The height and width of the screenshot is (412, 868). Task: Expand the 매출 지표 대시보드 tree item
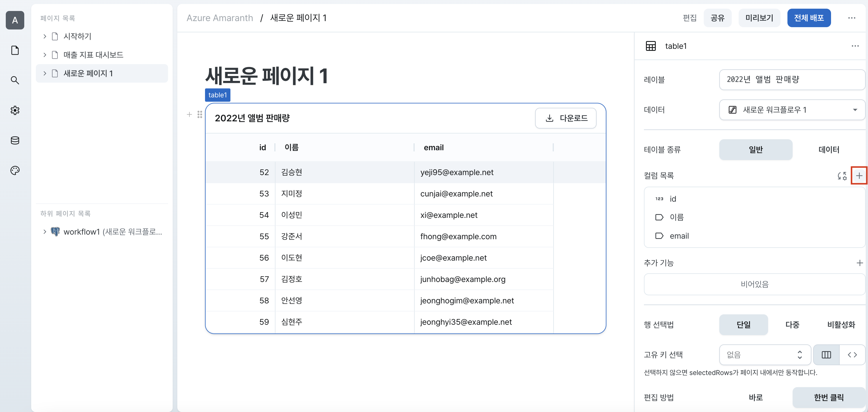45,55
